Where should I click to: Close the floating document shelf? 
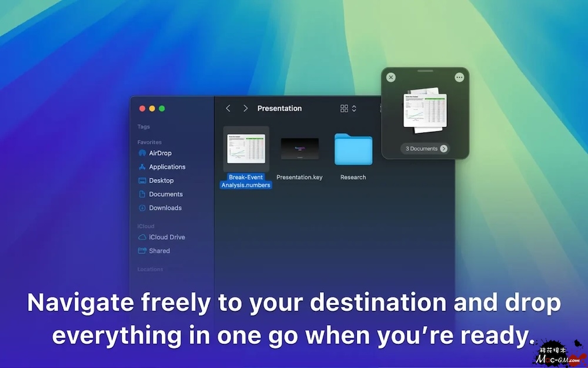pyautogui.click(x=391, y=78)
